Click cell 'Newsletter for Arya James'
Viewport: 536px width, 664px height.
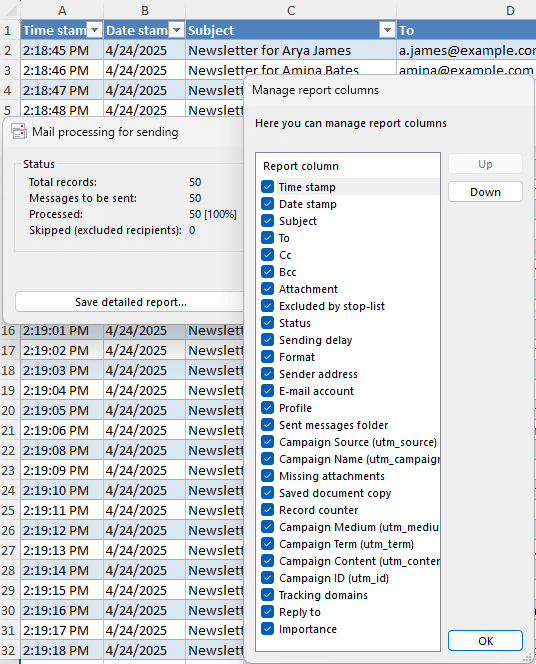coord(291,50)
